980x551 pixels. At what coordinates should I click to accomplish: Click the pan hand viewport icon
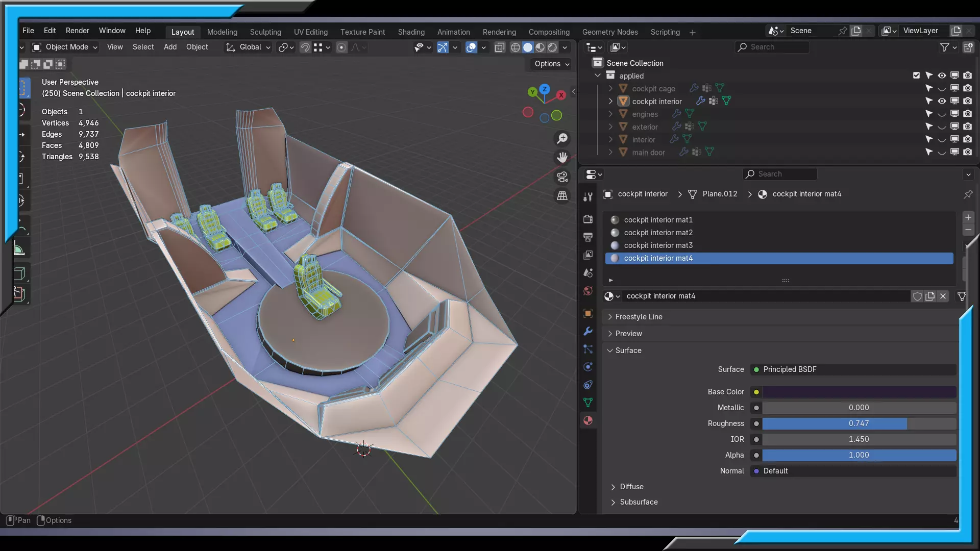[x=562, y=158]
